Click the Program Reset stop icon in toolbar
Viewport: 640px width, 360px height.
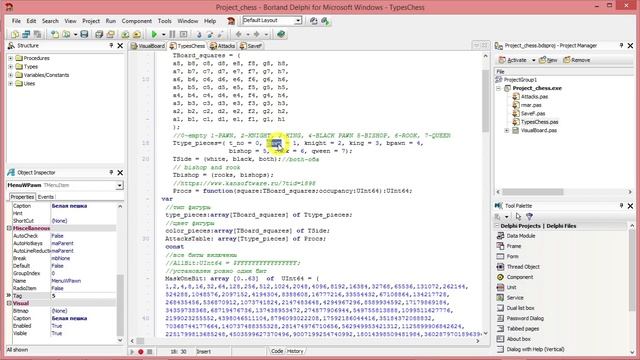click(184, 34)
